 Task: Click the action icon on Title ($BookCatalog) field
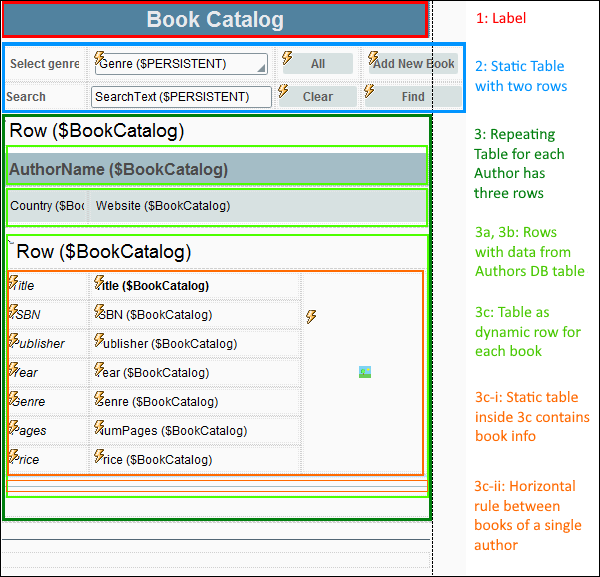click(100, 284)
